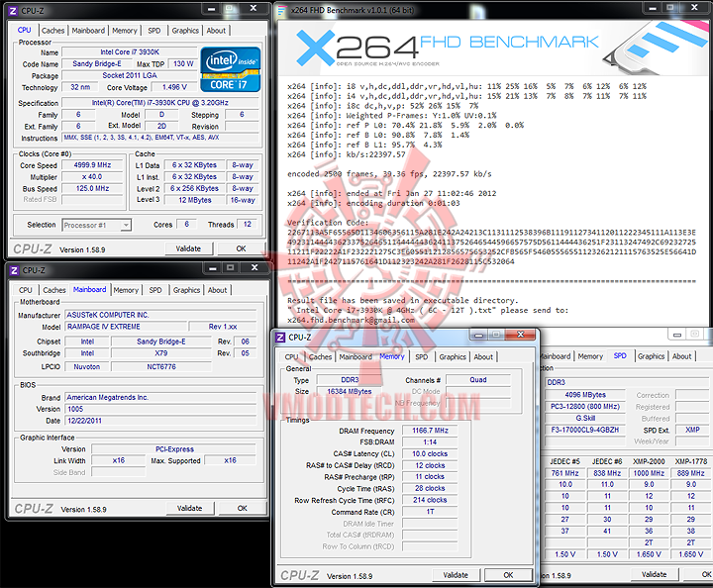Open Memory tab in top CPU-Z window
The width and height of the screenshot is (713, 588).
pyautogui.click(x=125, y=31)
